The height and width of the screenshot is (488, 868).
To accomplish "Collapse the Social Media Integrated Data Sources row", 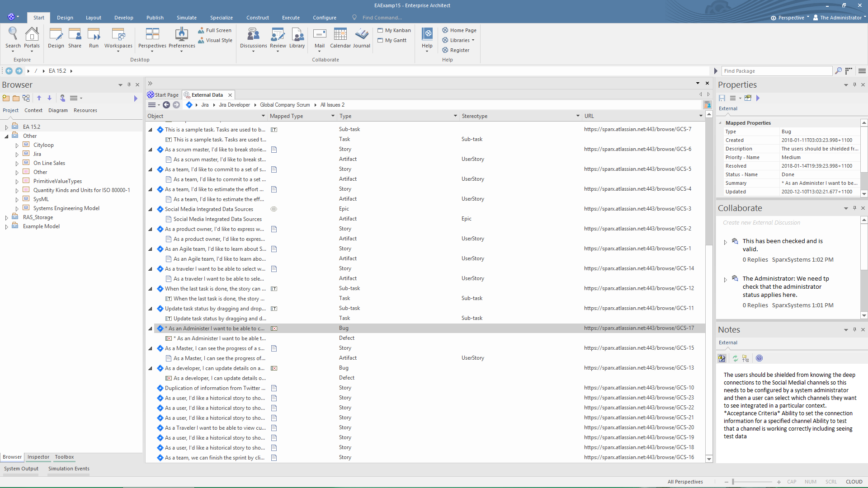I will 151,209.
